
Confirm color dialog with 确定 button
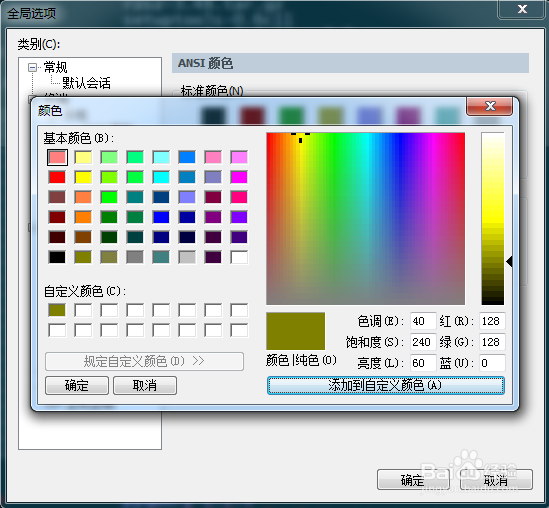[77, 385]
